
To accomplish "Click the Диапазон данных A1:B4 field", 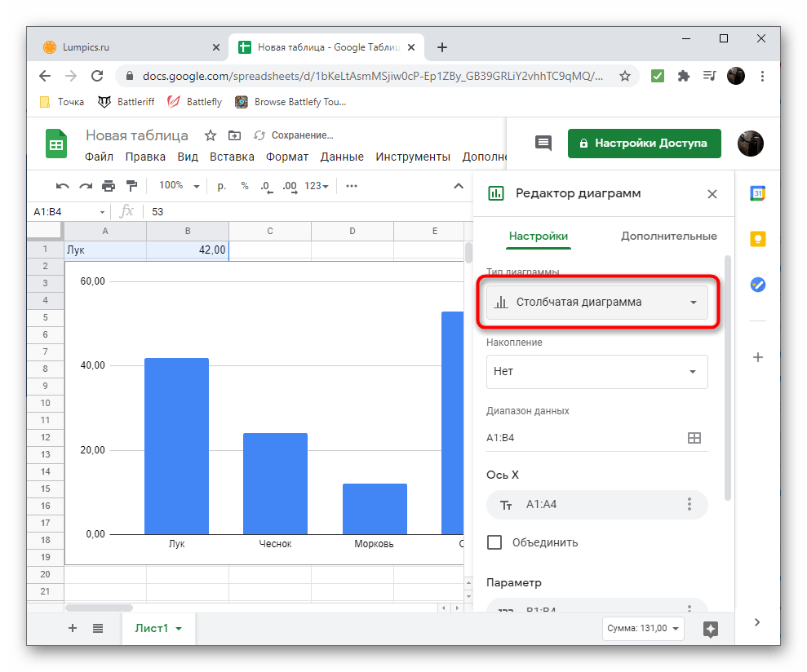I will (579, 438).
